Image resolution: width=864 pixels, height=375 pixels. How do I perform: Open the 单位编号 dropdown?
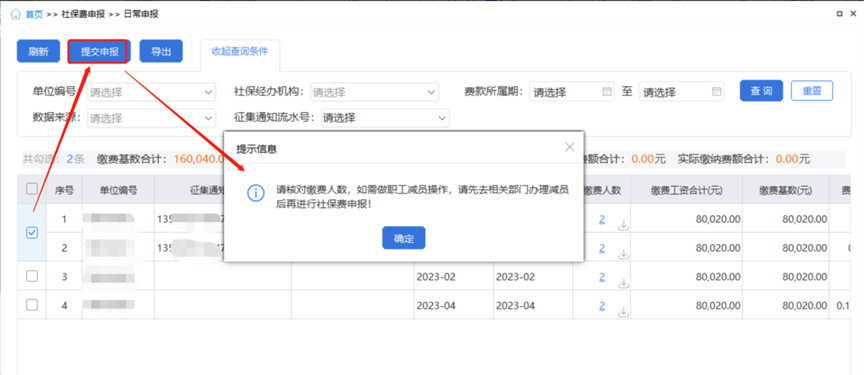click(152, 93)
